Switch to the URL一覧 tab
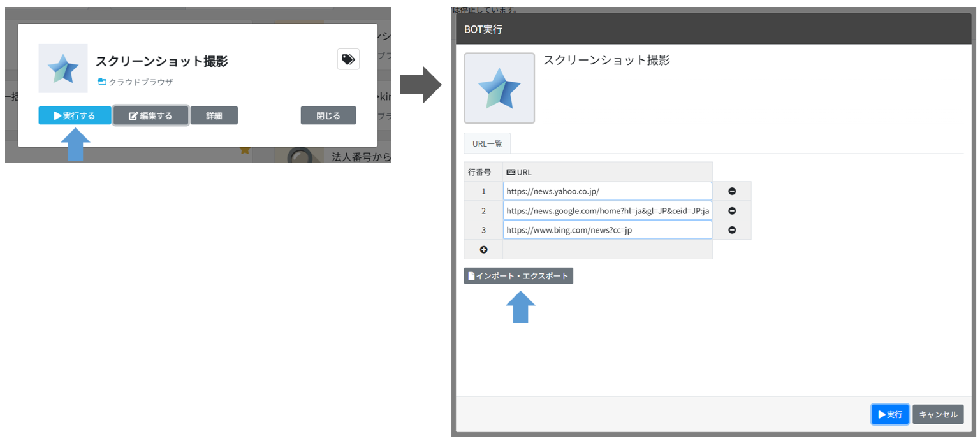This screenshot has width=980, height=441. pyautogui.click(x=486, y=143)
